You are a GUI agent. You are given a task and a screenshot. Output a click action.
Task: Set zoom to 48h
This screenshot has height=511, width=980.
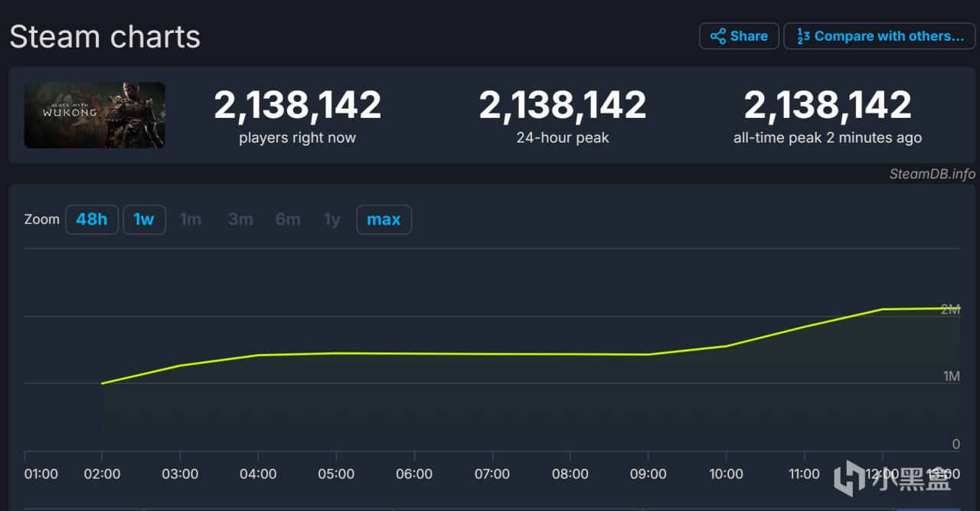click(92, 220)
